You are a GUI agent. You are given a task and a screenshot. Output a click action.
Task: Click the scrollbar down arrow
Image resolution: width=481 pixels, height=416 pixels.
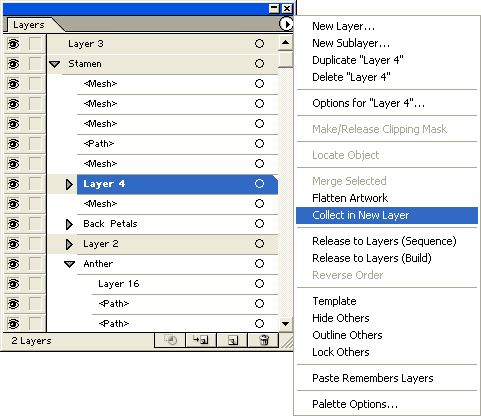[x=285, y=323]
